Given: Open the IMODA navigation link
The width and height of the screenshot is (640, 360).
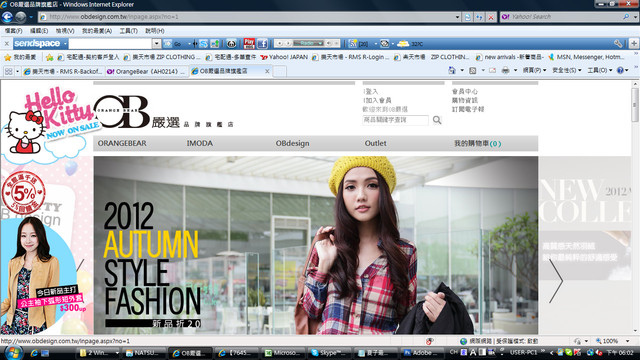Looking at the screenshot, I should 200,143.
